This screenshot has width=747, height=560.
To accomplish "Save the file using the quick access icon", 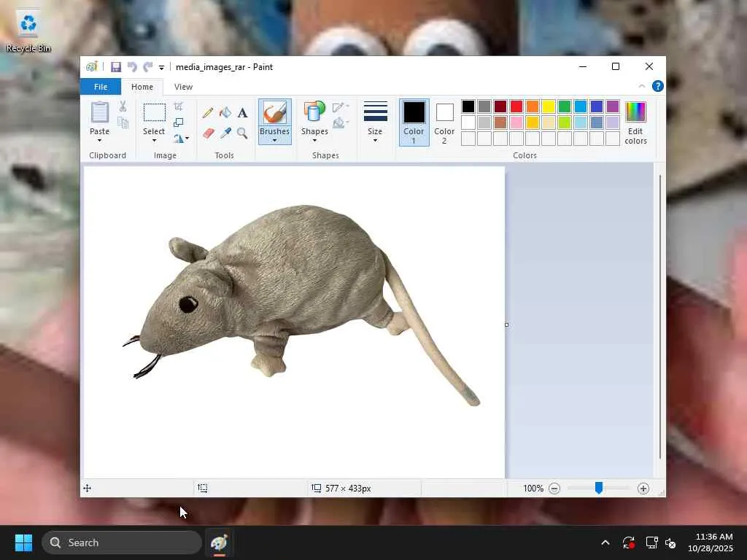I will coord(115,67).
